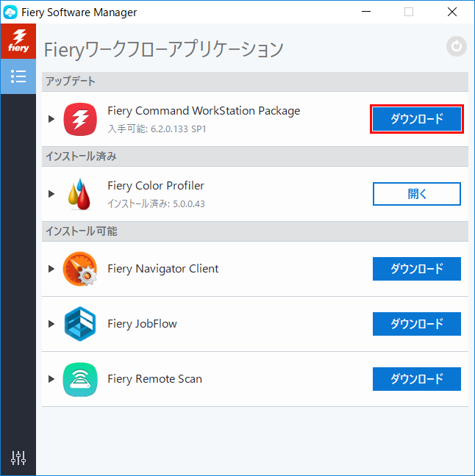Screen dimensions: 475x476
Task: Click the Fiery Remote Scan icon
Action: (x=80, y=379)
